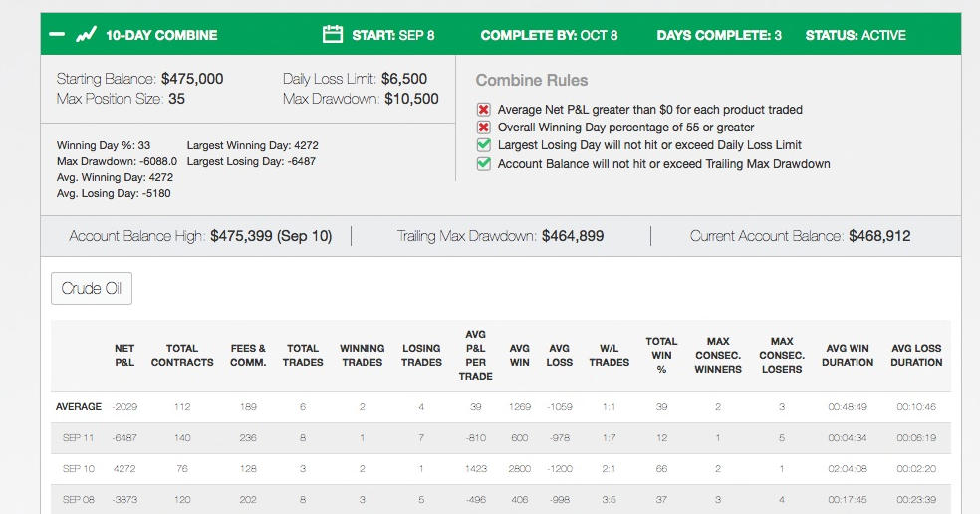Click the FEES & COMM. column header

tap(248, 355)
